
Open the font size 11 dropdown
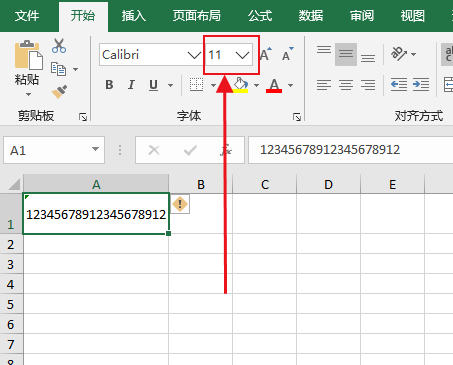pos(242,55)
